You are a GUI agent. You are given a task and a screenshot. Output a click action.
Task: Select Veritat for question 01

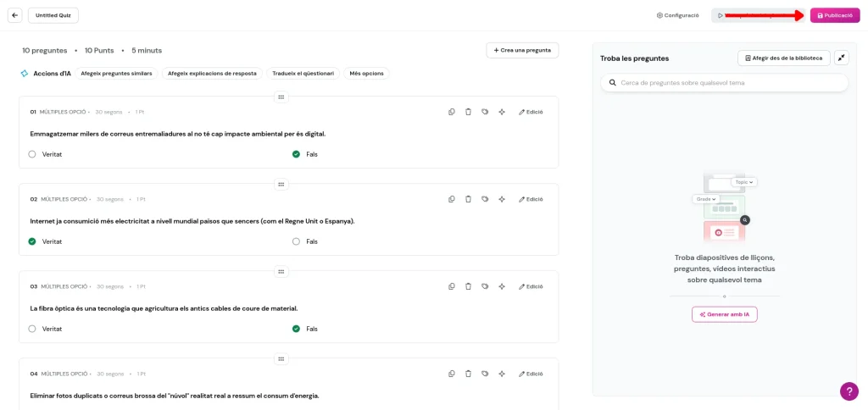click(32, 154)
